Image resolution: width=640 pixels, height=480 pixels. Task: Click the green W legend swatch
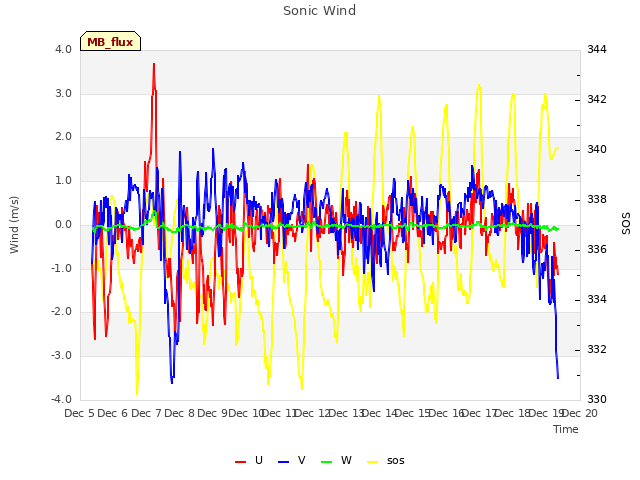(x=327, y=461)
